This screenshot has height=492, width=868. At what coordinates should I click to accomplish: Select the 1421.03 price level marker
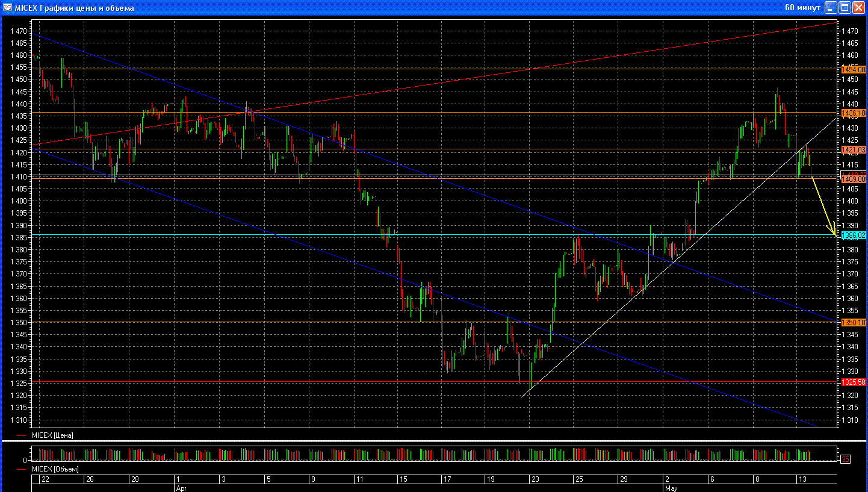(853, 149)
